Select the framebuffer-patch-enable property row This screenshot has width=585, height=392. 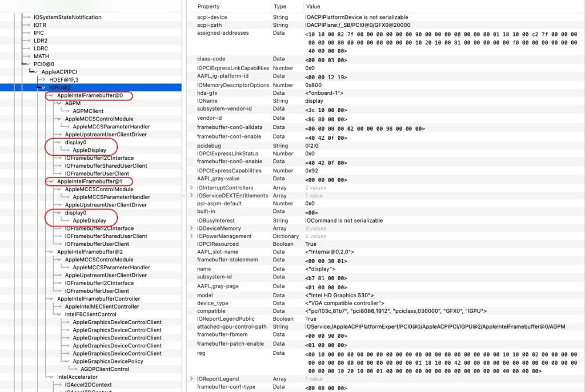pos(386,344)
